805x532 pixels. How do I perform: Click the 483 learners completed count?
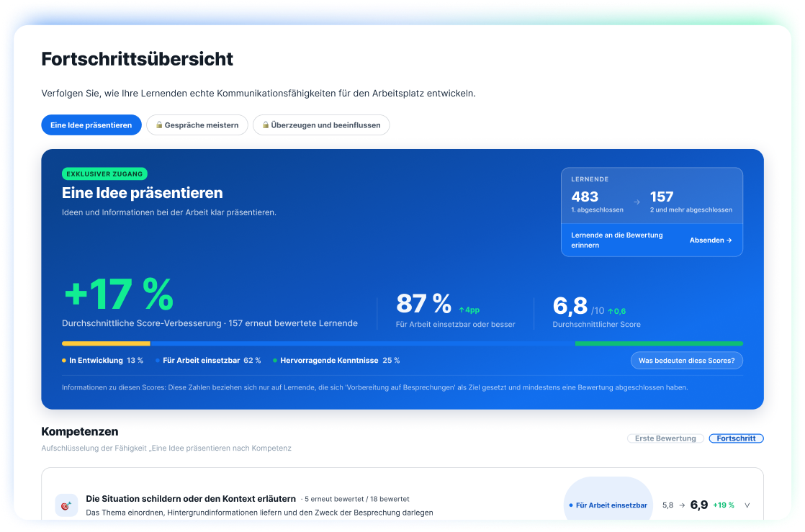click(x=585, y=197)
